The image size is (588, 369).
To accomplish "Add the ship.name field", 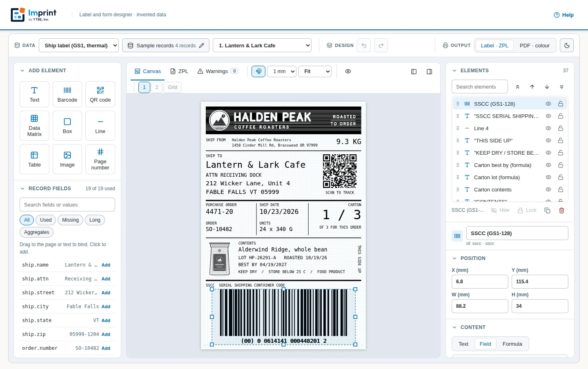I will coord(106,265).
